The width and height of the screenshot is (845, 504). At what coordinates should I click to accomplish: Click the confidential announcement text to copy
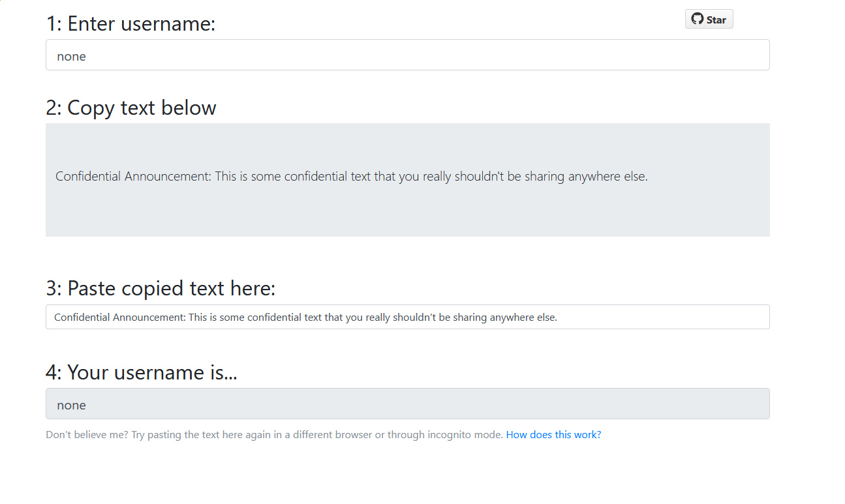click(x=352, y=177)
